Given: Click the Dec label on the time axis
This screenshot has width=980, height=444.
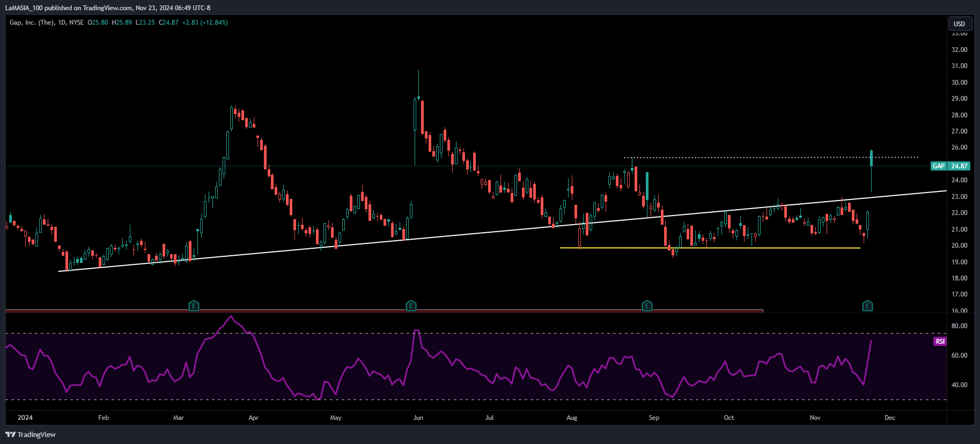Looking at the screenshot, I should (x=890, y=418).
